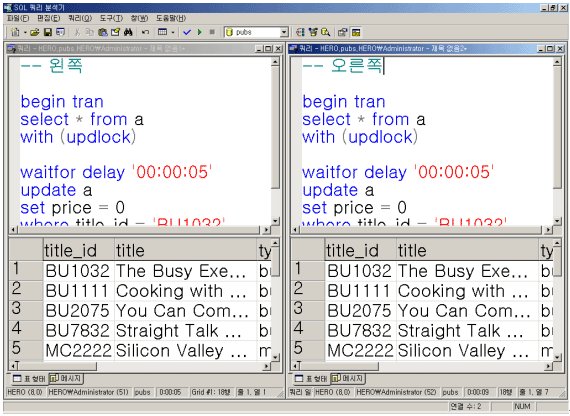Open the 쿼리(Q) menu

80,18
